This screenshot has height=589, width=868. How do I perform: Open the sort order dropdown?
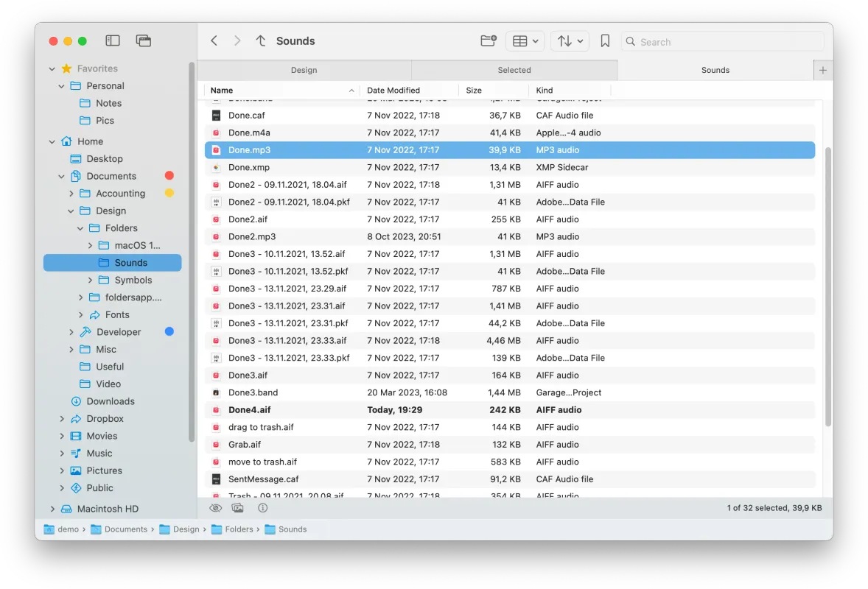click(x=569, y=41)
